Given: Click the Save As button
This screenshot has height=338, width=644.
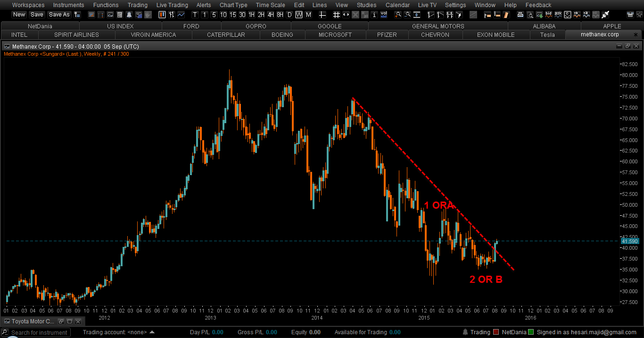Looking at the screenshot, I should click(59, 15).
